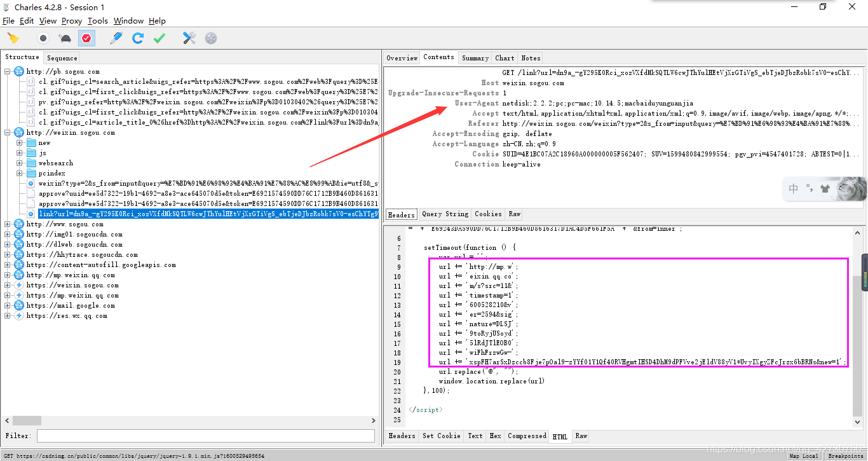868x461 pixels.
Task: Repeat the selected request
Action: click(x=138, y=38)
